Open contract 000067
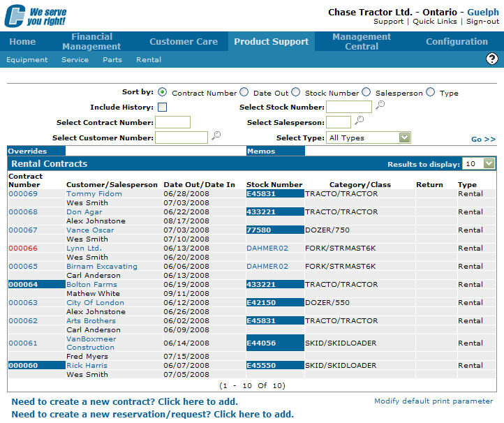The height and width of the screenshot is (423, 504). [x=23, y=230]
